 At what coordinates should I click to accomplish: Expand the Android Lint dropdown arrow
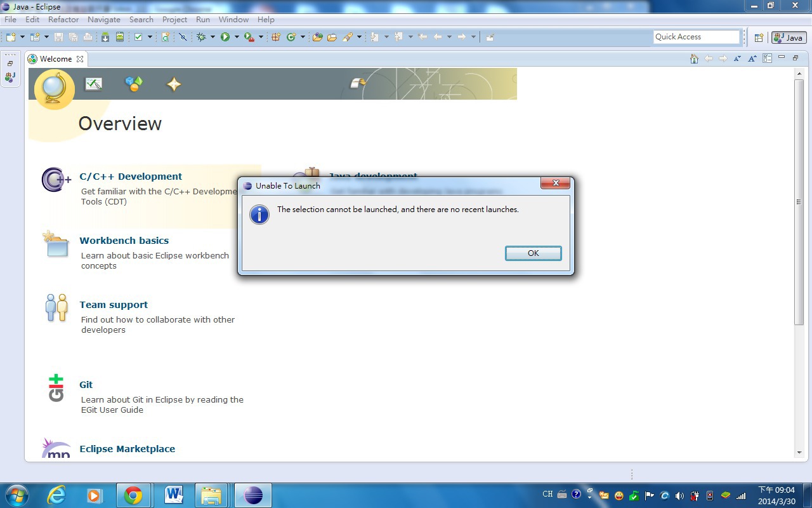150,37
